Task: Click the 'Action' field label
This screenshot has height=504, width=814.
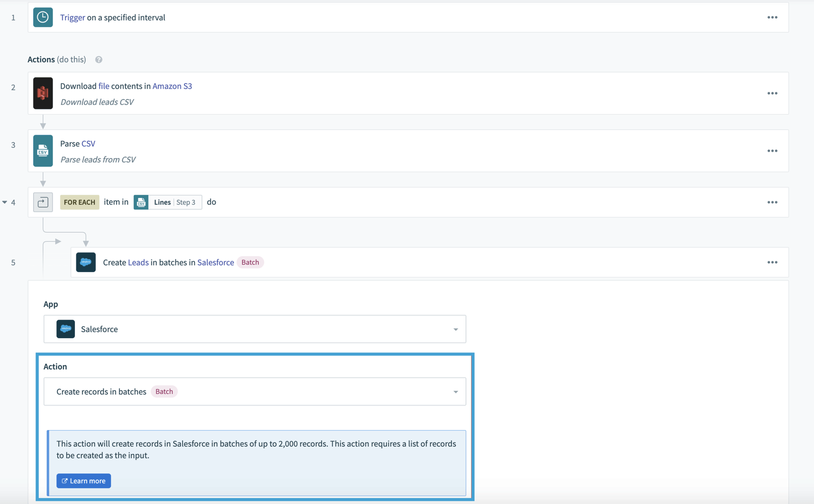Action: 55,366
